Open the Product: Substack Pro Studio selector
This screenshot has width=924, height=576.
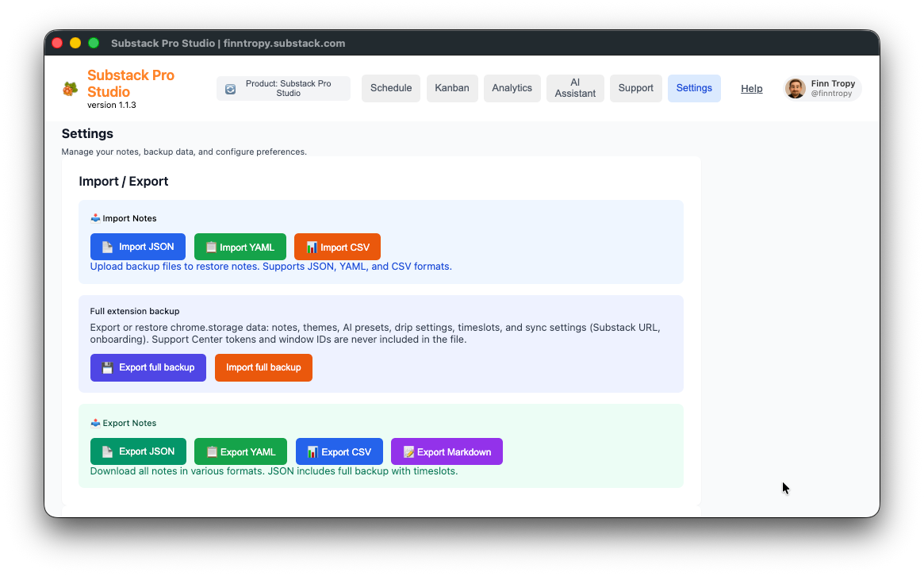(x=283, y=88)
